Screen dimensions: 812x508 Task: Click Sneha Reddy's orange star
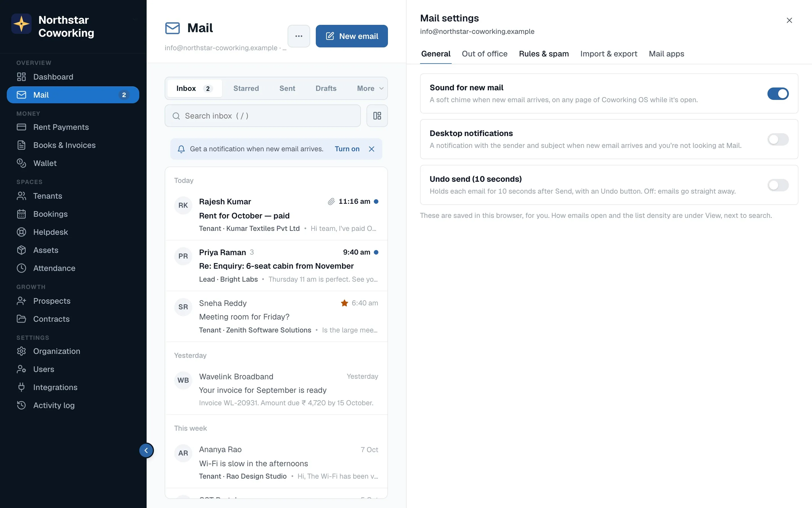coord(344,303)
